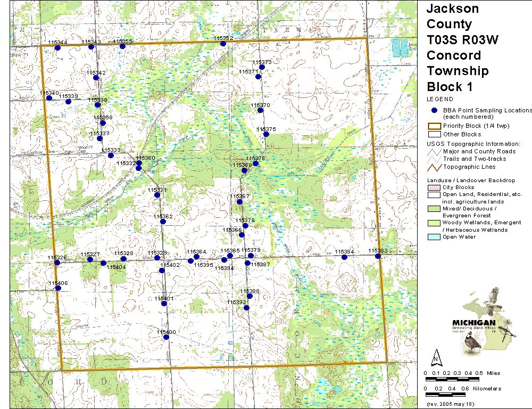Click sampling point 115406

tap(58, 288)
